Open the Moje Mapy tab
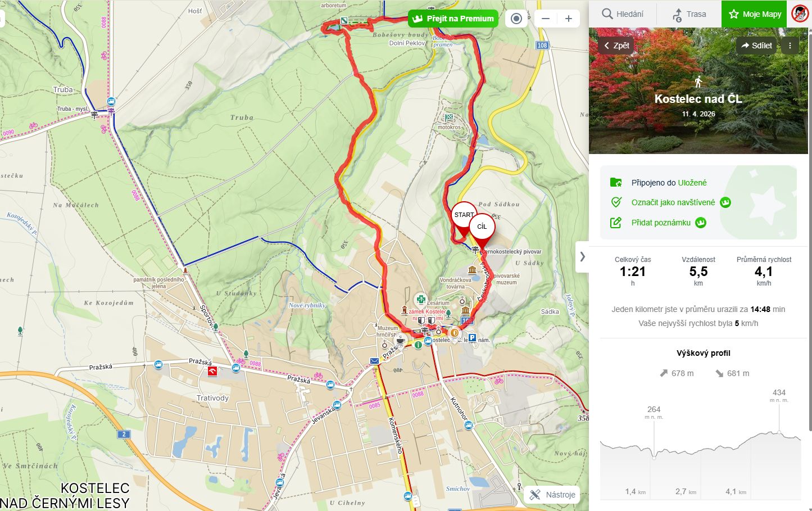The width and height of the screenshot is (812, 511). point(755,14)
